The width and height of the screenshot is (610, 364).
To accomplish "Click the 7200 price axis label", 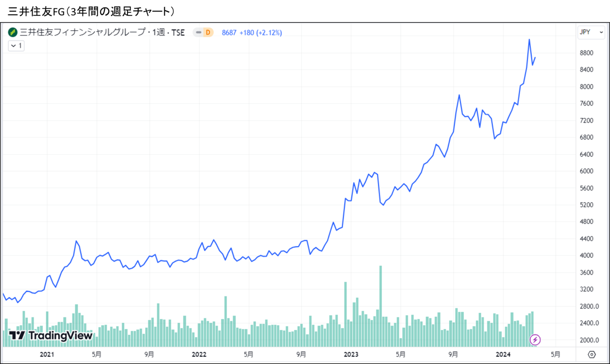I will (587, 120).
